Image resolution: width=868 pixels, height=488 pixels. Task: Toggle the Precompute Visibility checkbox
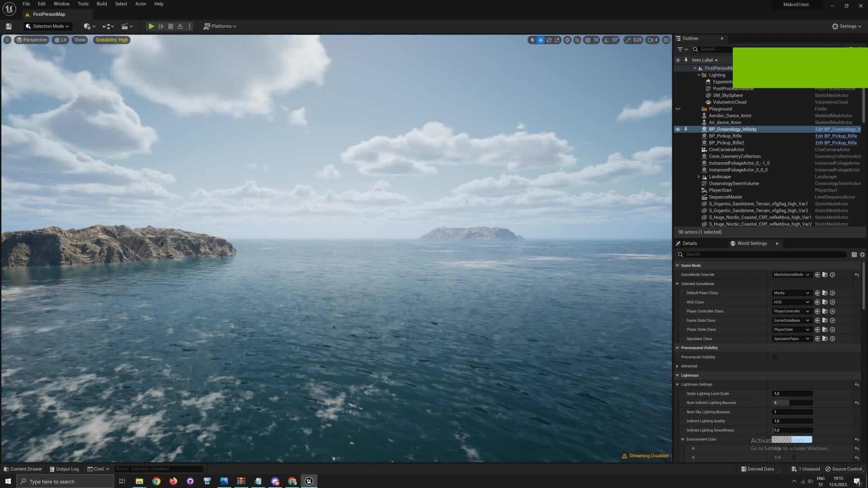coord(775,357)
